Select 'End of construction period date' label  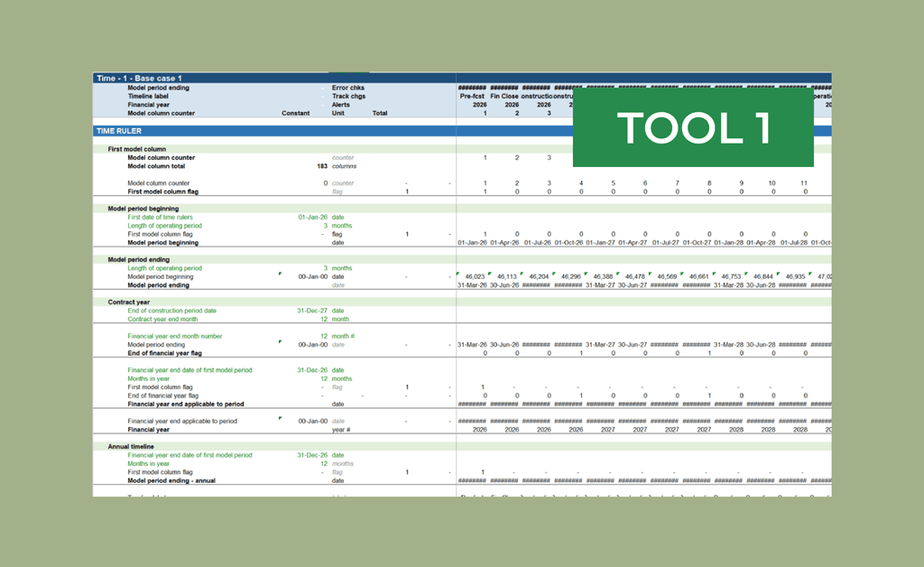tap(171, 311)
